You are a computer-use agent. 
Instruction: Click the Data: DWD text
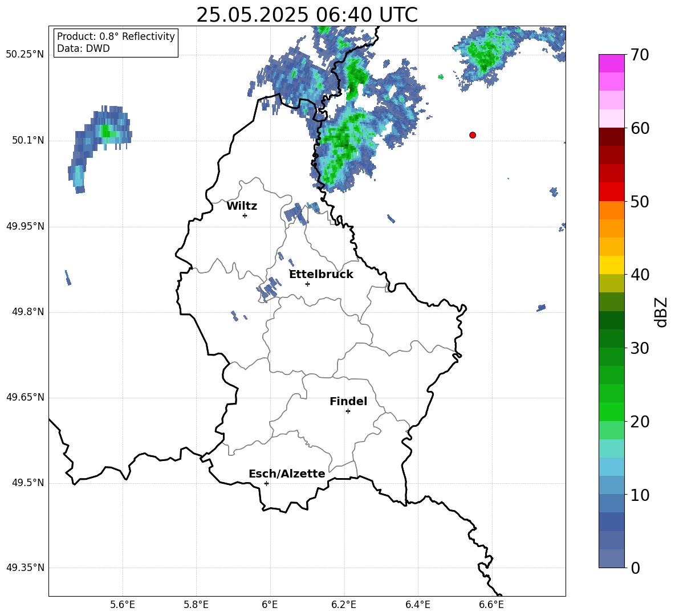(x=83, y=48)
